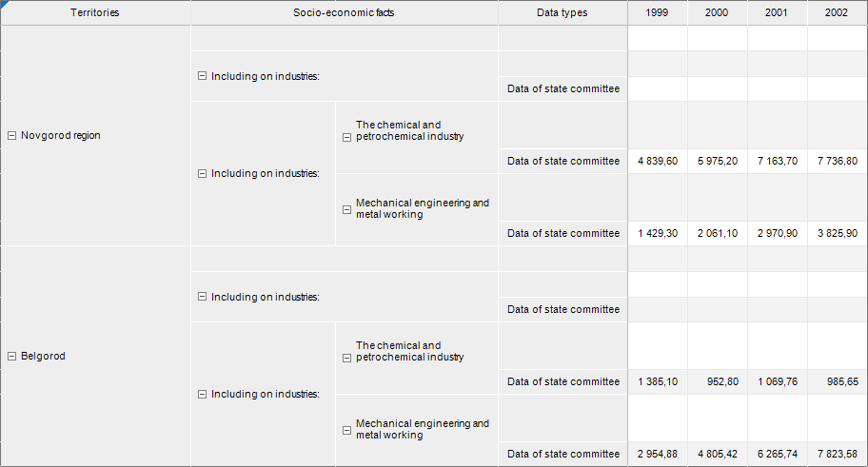Click the cell with value 7 823,58
The height and width of the screenshot is (467, 868).
pyautogui.click(x=837, y=455)
